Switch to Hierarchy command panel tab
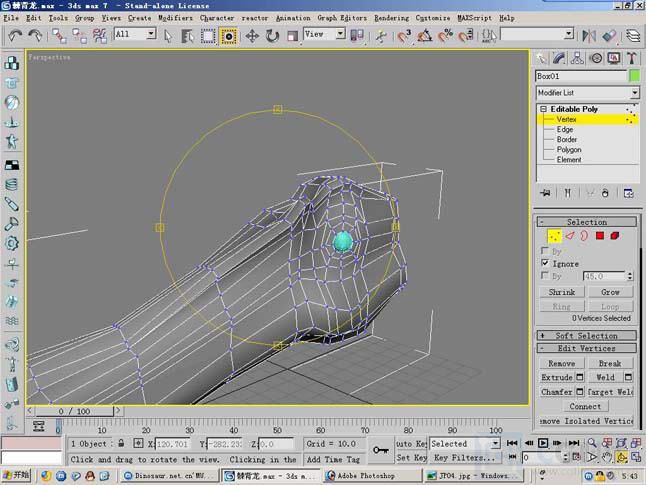 pyautogui.click(x=577, y=58)
